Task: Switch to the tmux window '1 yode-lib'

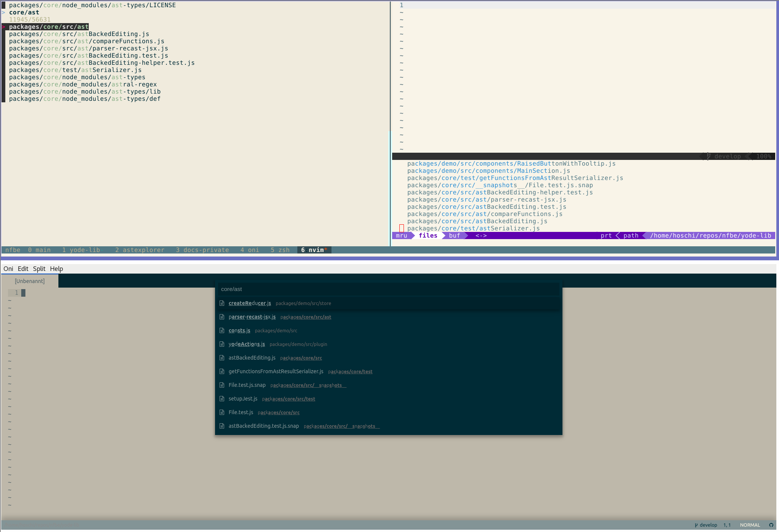Action: (81, 250)
